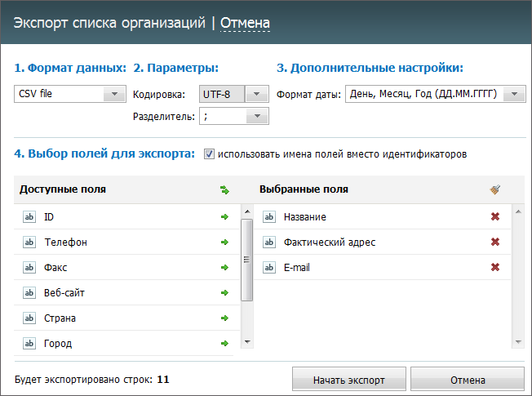Image resolution: width=532 pixels, height=396 pixels.
Task: Open the Разделитель separator dropdown
Action: point(257,116)
